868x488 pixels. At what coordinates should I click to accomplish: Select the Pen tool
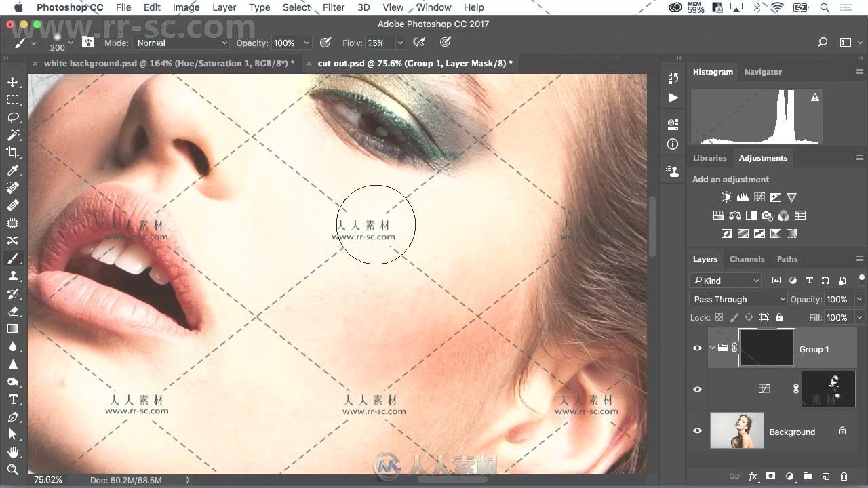[13, 417]
